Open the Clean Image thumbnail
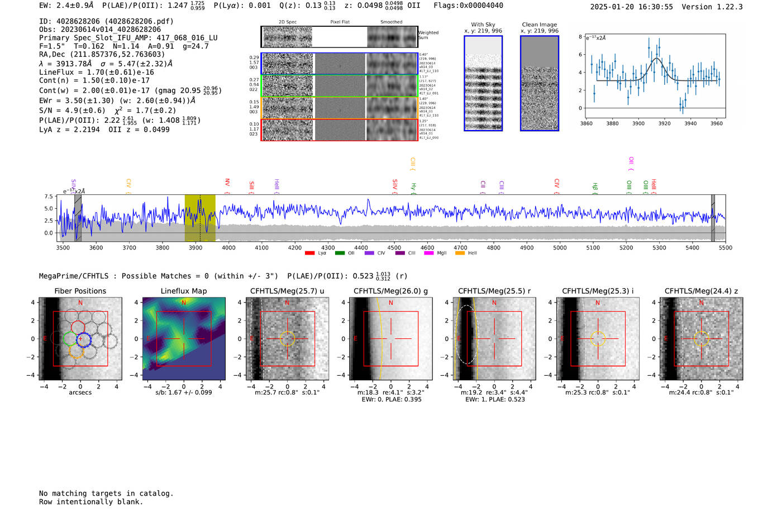Image resolution: width=782 pixels, height=532 pixels. (540, 83)
